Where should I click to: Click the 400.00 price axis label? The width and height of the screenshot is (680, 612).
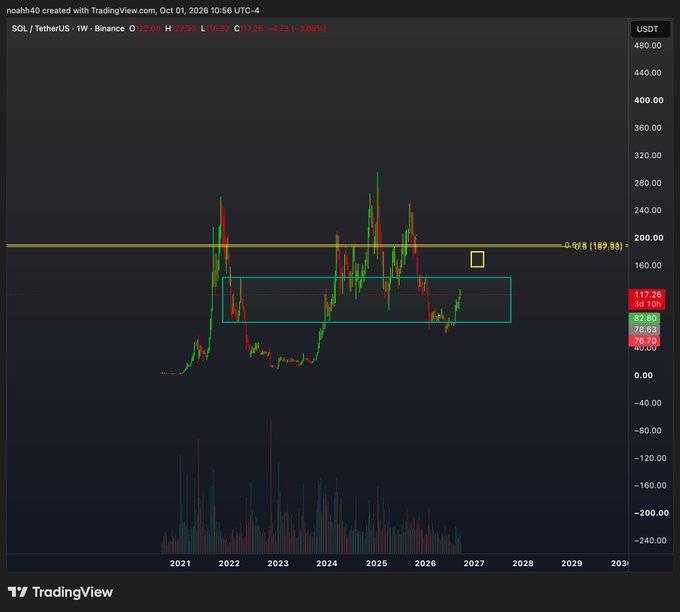pyautogui.click(x=649, y=100)
